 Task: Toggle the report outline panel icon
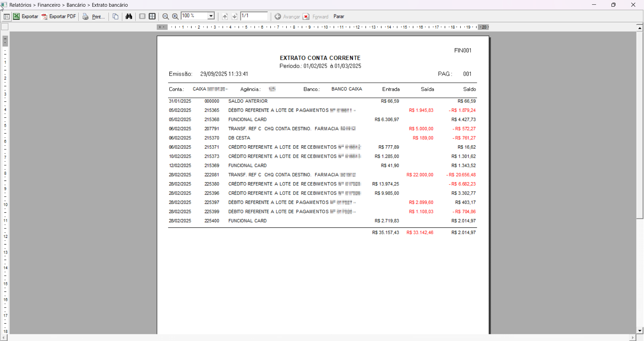point(6,17)
